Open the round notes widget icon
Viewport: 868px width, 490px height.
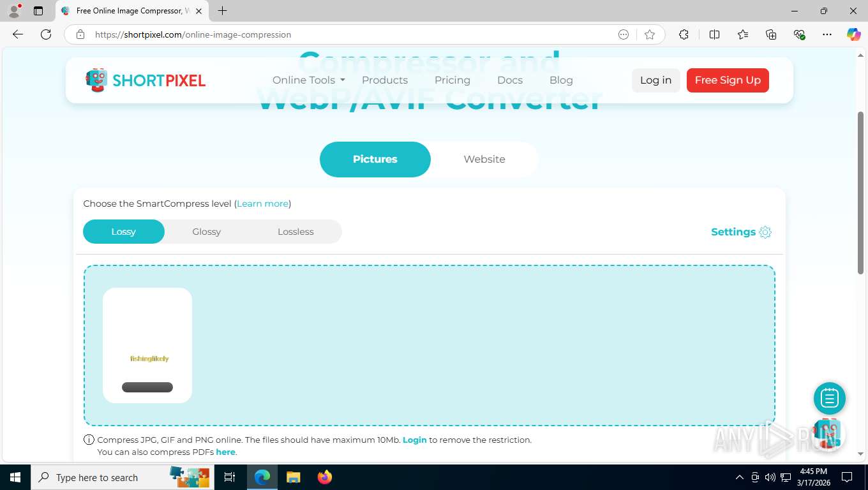829,399
